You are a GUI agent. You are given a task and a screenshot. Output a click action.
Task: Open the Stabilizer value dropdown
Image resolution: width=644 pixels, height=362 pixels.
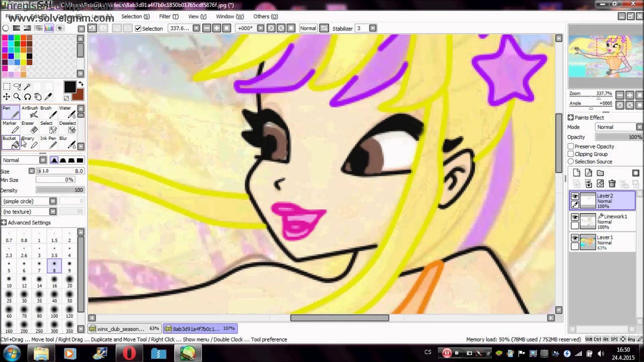click(x=373, y=28)
